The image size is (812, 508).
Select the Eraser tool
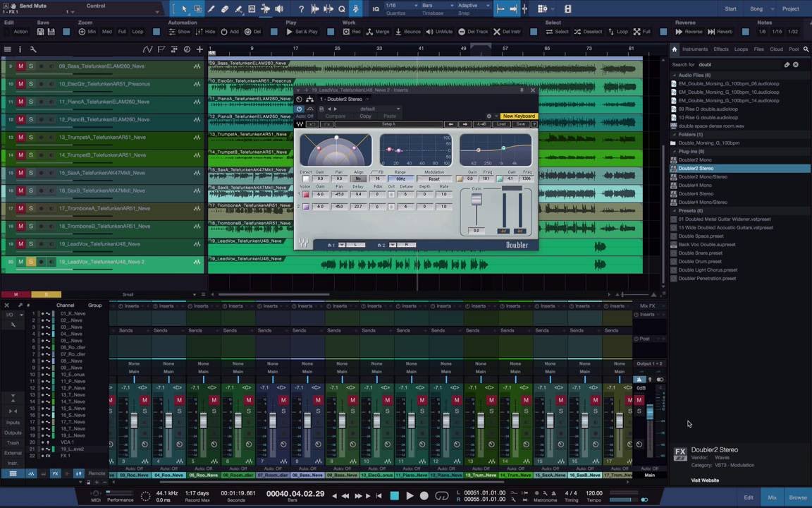(x=225, y=8)
